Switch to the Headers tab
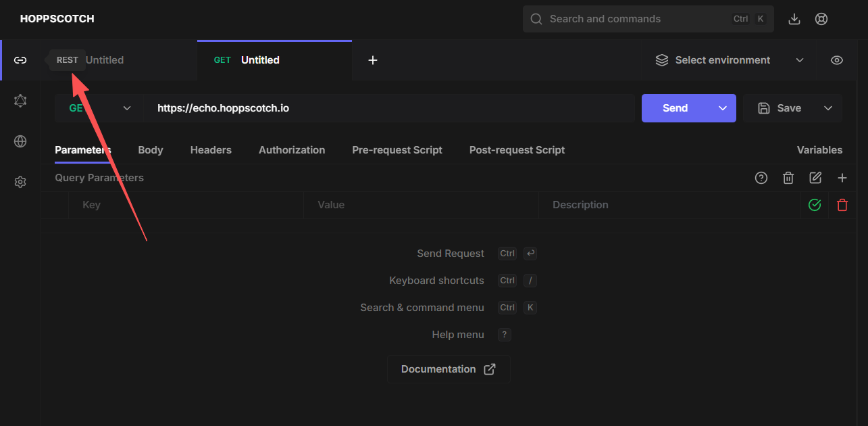Image resolution: width=868 pixels, height=426 pixels. 211,150
